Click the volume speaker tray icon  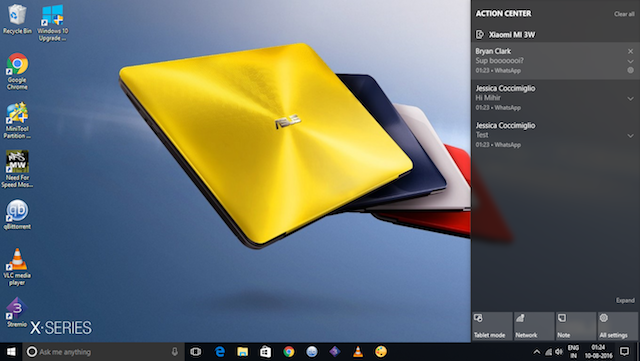click(x=559, y=352)
